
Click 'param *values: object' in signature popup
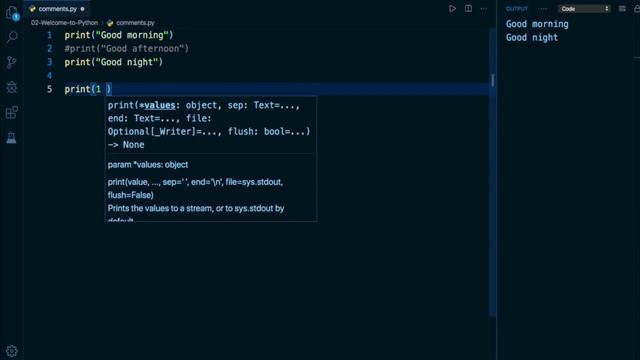point(148,164)
